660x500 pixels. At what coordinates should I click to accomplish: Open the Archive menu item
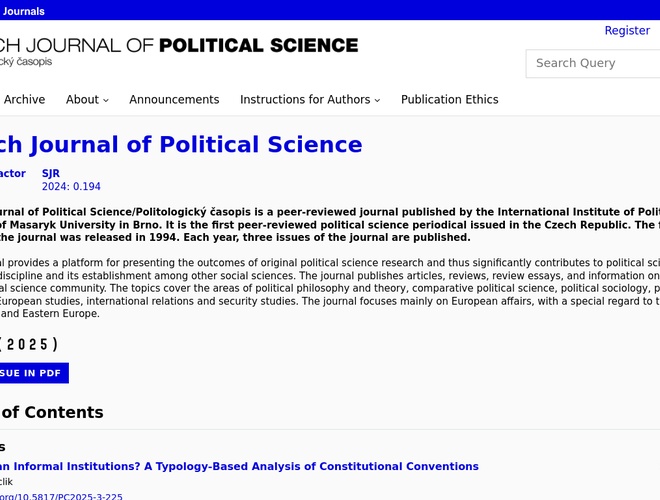24,100
